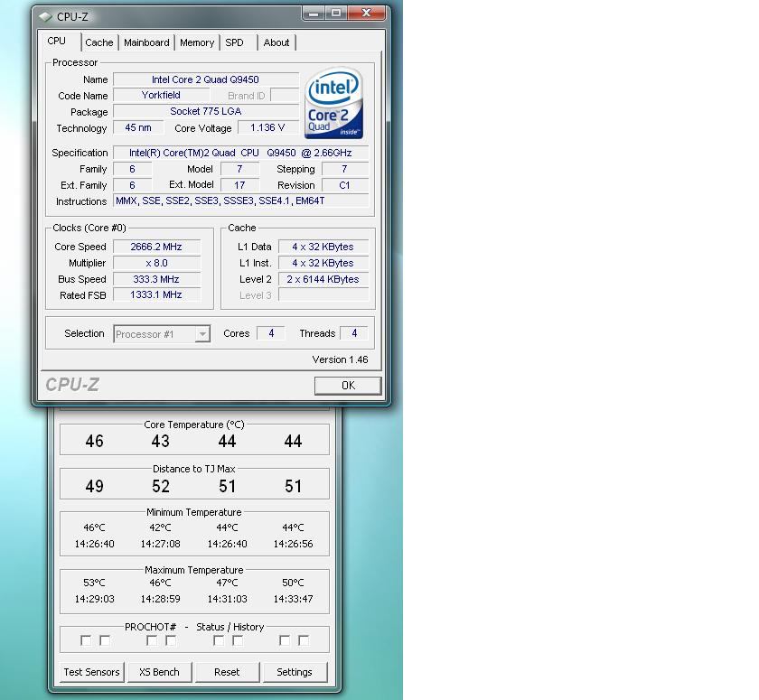The image size is (759, 700).
Task: Click the Core Speed value '2666.2 MHz'
Action: point(156,247)
